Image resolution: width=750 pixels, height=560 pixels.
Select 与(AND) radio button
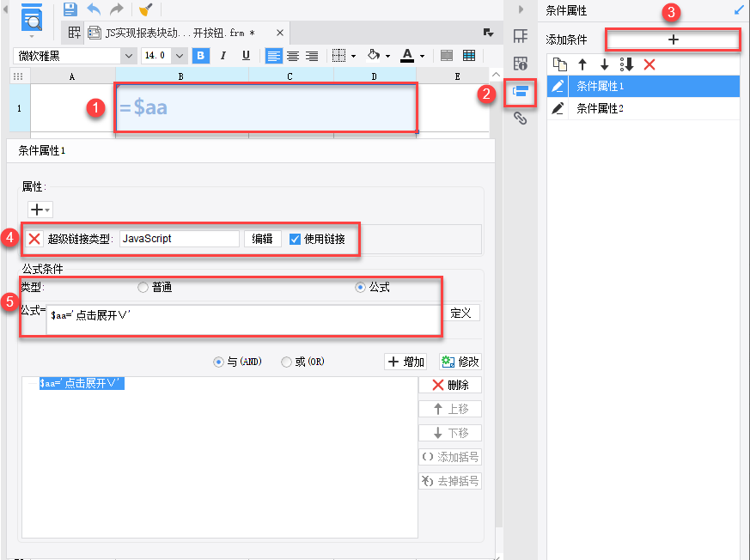218,362
